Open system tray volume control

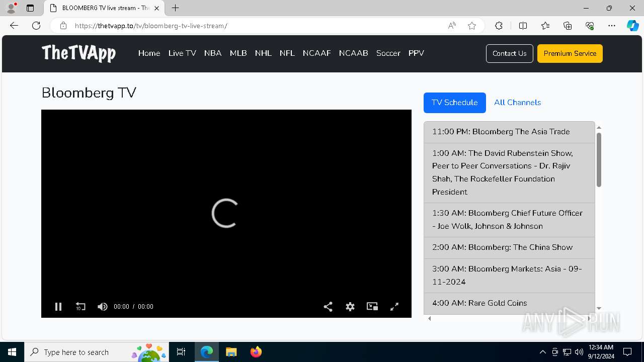(579, 352)
